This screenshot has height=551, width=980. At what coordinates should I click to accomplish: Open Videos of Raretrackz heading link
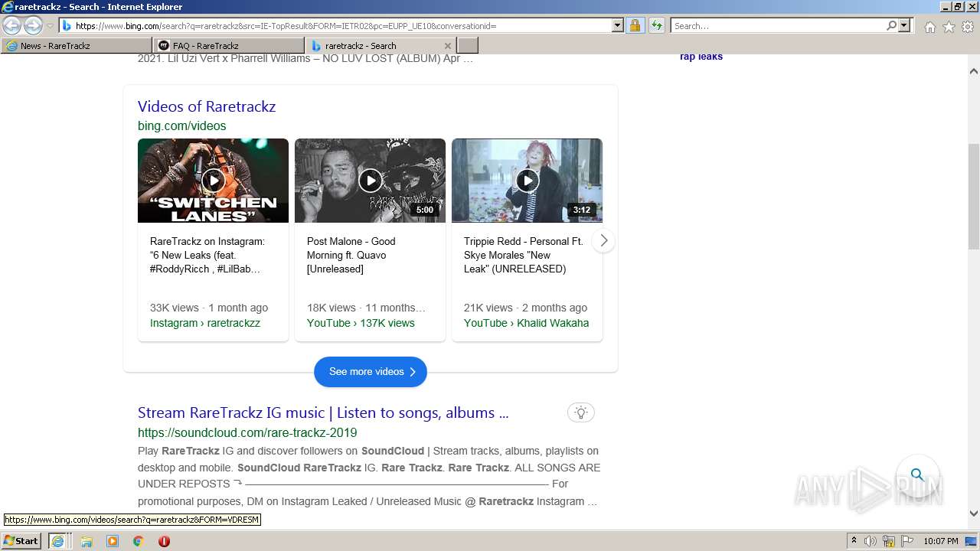pos(207,106)
